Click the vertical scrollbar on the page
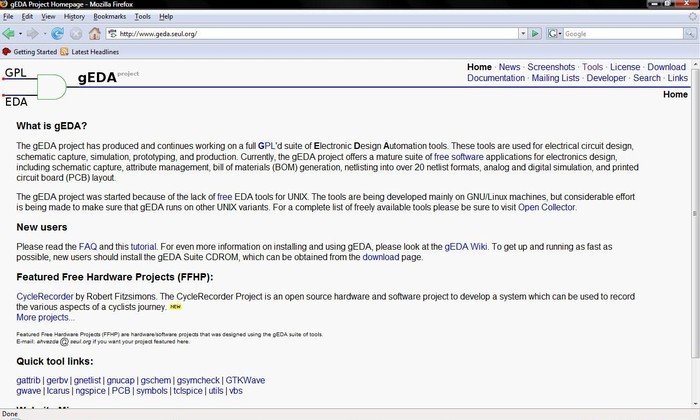 pyautogui.click(x=695, y=230)
